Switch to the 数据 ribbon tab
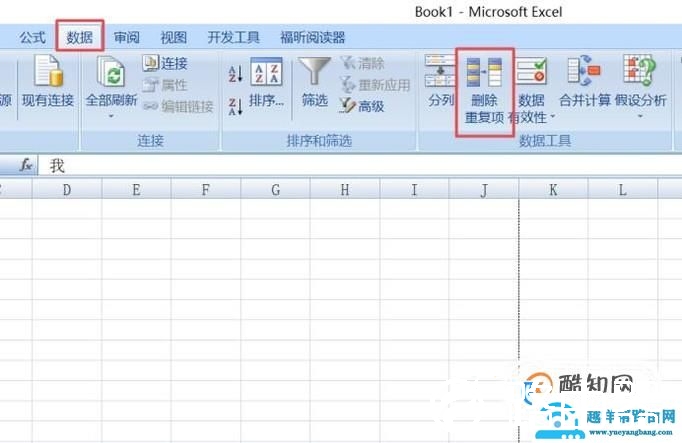This screenshot has height=443, width=682. pos(80,38)
